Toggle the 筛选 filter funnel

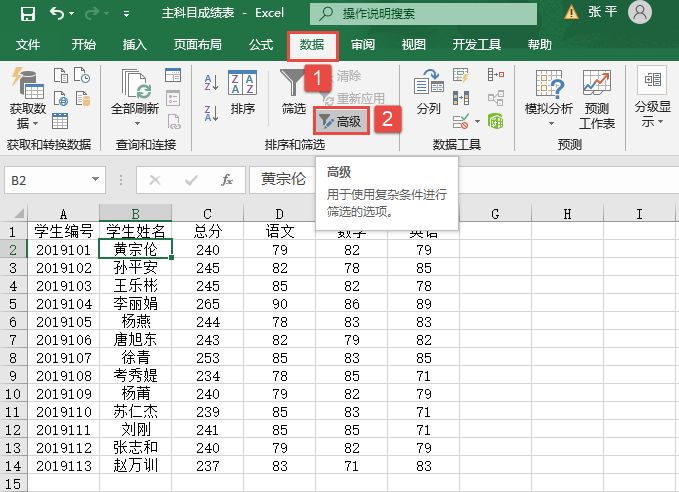(x=294, y=92)
